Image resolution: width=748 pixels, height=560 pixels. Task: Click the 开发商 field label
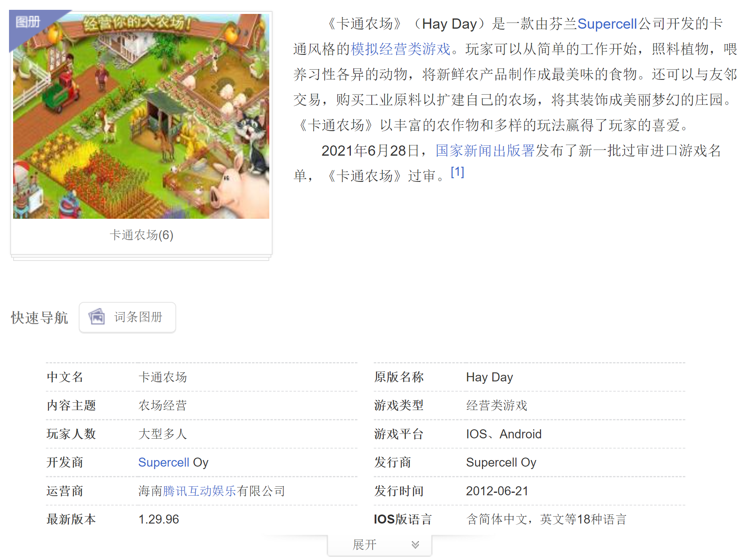(x=65, y=463)
